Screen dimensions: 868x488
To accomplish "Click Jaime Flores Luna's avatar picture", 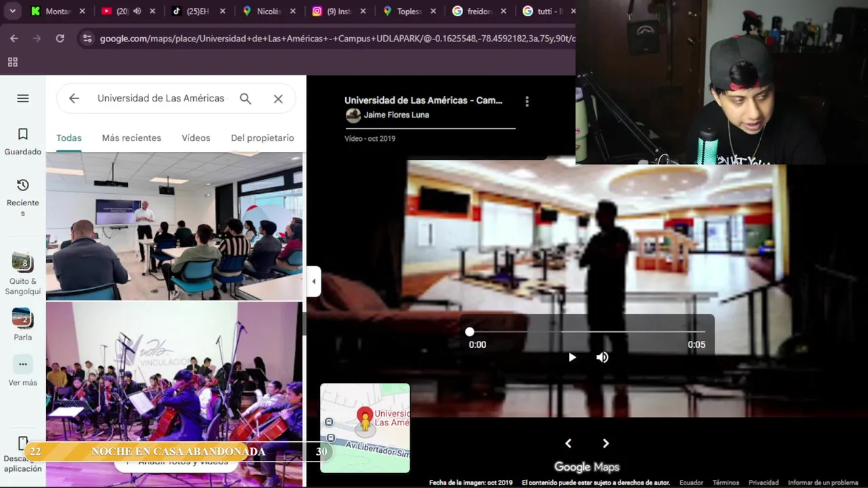I will 353,115.
